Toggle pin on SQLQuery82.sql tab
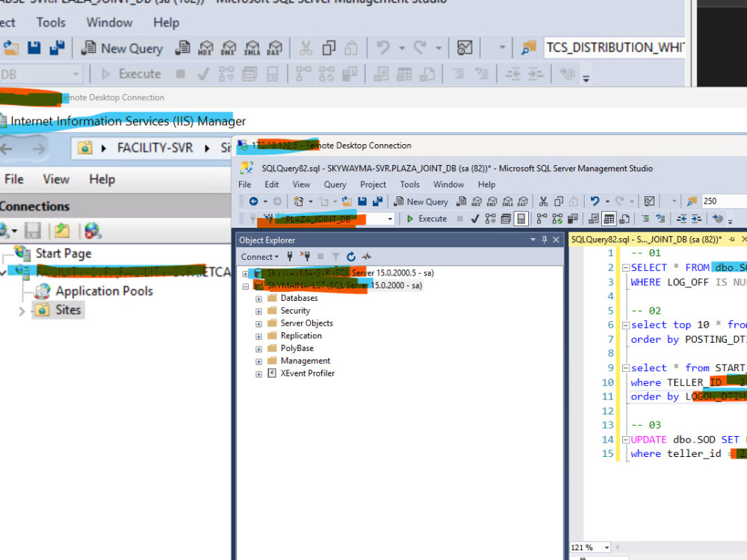Viewport: 747px width, 560px height. pos(732,239)
